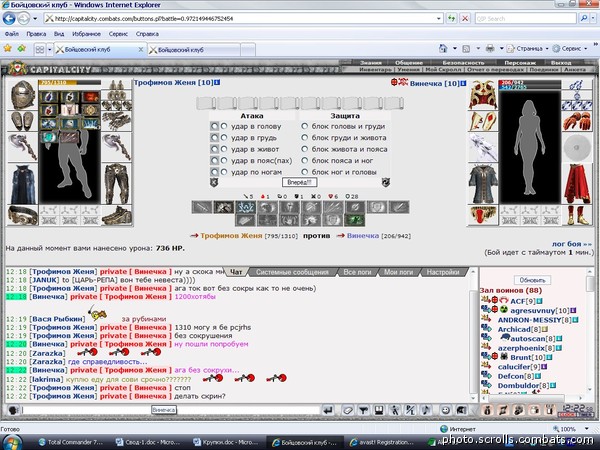Click the private message icon beside Brunt[10]

(x=486, y=357)
